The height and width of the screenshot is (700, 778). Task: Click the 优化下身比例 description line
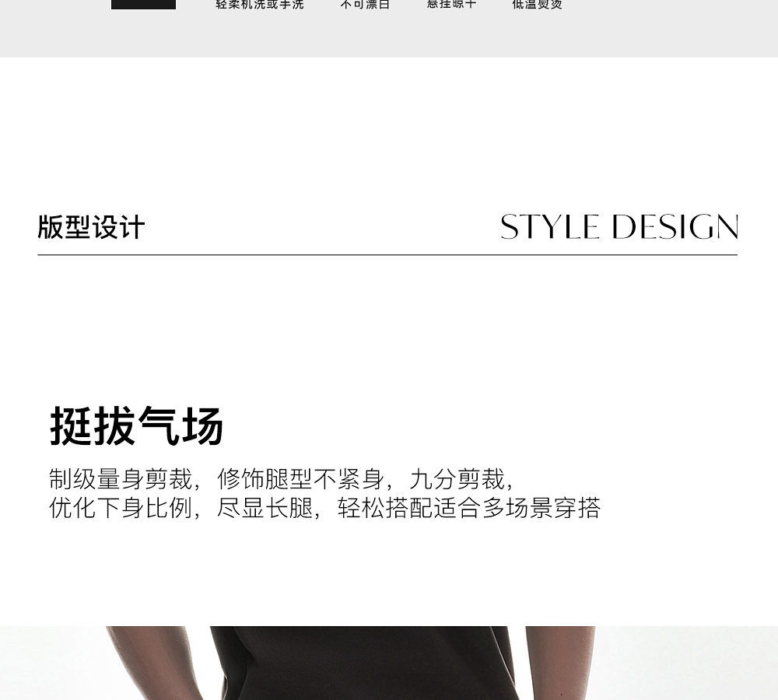pos(325,508)
